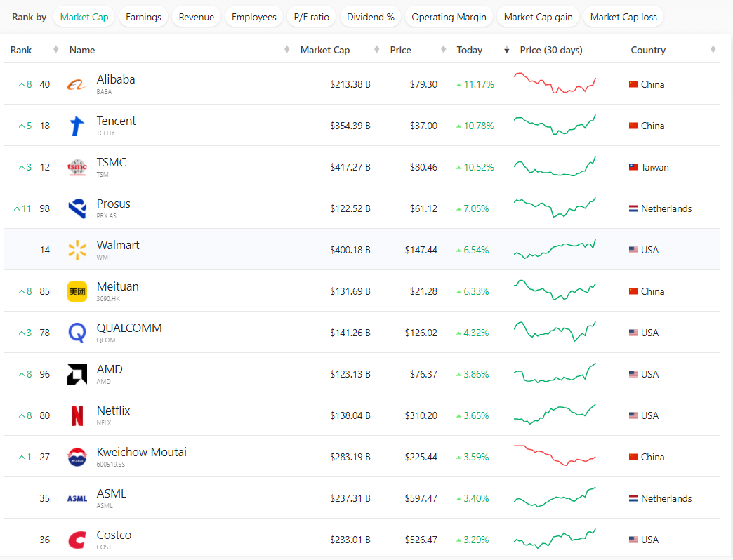Click the Alibaba company logo

coord(77,84)
